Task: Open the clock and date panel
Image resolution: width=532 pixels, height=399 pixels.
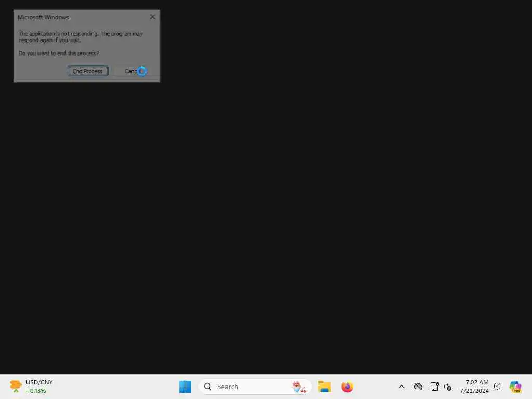Action: tap(474, 387)
